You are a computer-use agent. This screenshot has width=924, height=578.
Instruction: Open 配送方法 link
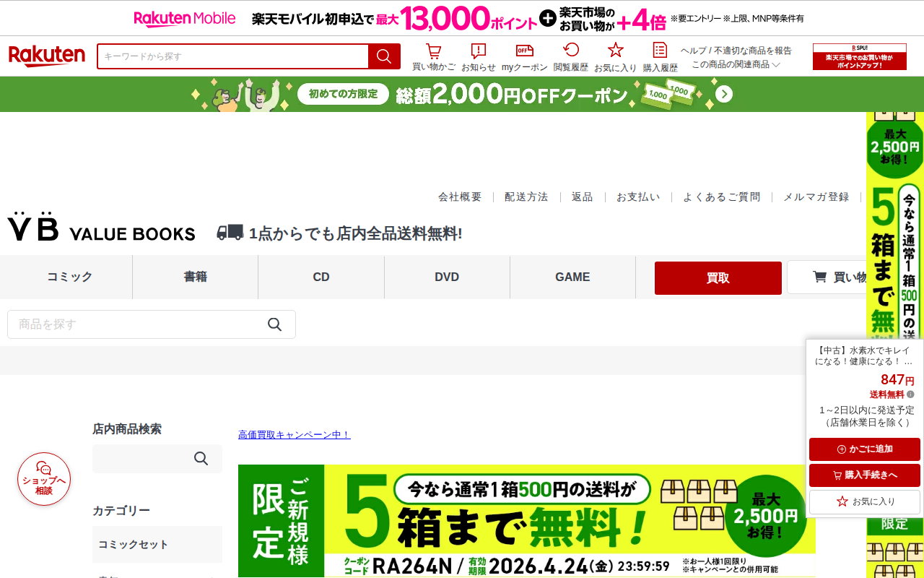click(526, 197)
